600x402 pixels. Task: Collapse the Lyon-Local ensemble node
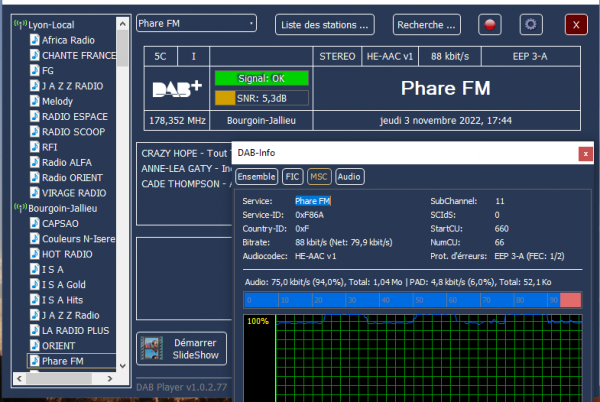51,25
